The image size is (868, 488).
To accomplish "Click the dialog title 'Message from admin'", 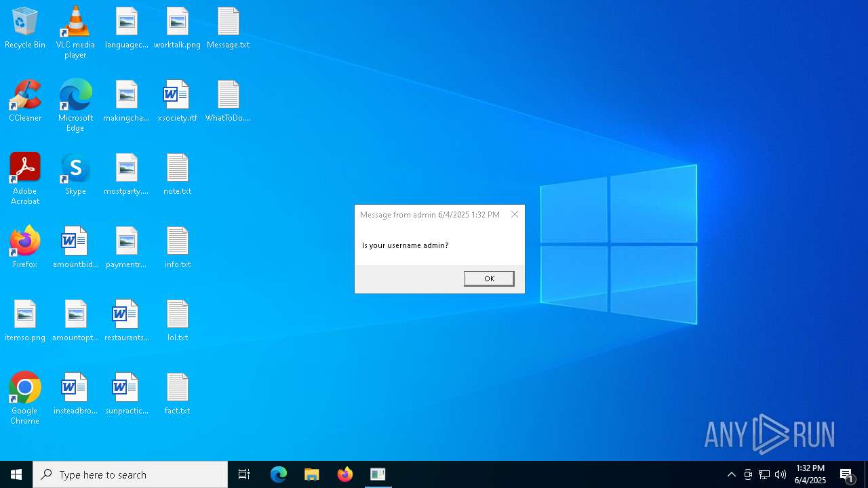I will [398, 215].
